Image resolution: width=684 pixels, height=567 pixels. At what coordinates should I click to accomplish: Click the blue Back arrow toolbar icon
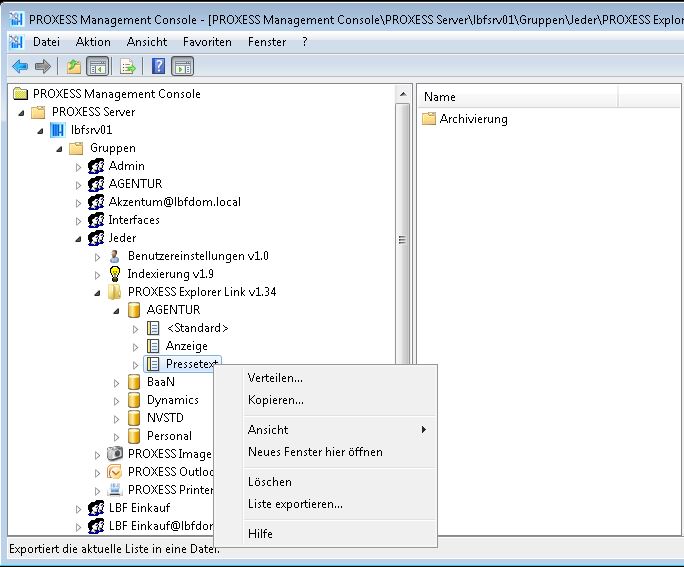[x=20, y=67]
